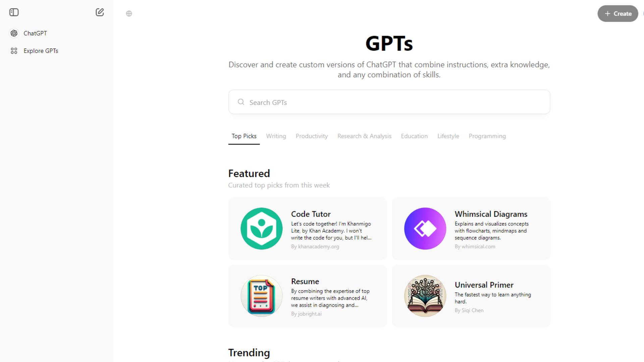Click the new chat compose icon

[100, 12]
